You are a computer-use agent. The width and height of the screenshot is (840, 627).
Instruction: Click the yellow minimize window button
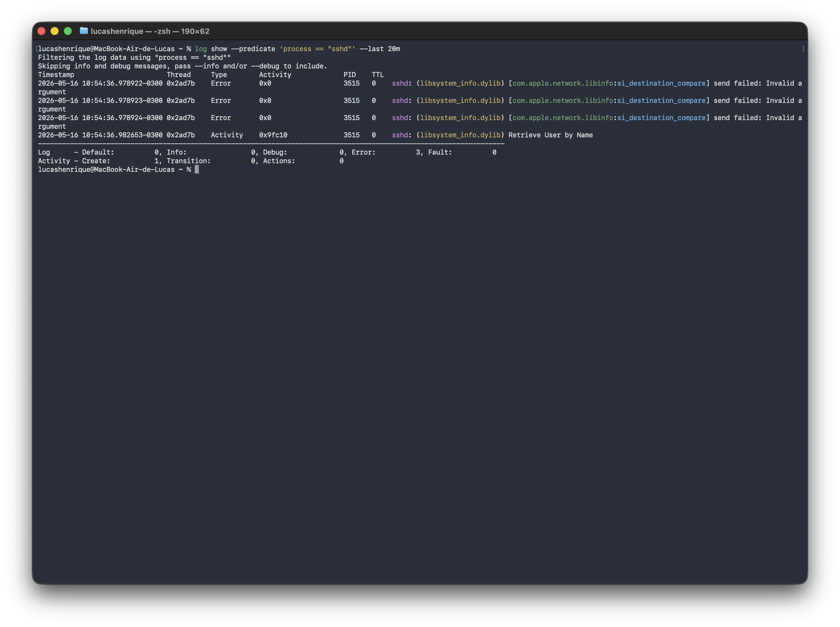click(55, 31)
